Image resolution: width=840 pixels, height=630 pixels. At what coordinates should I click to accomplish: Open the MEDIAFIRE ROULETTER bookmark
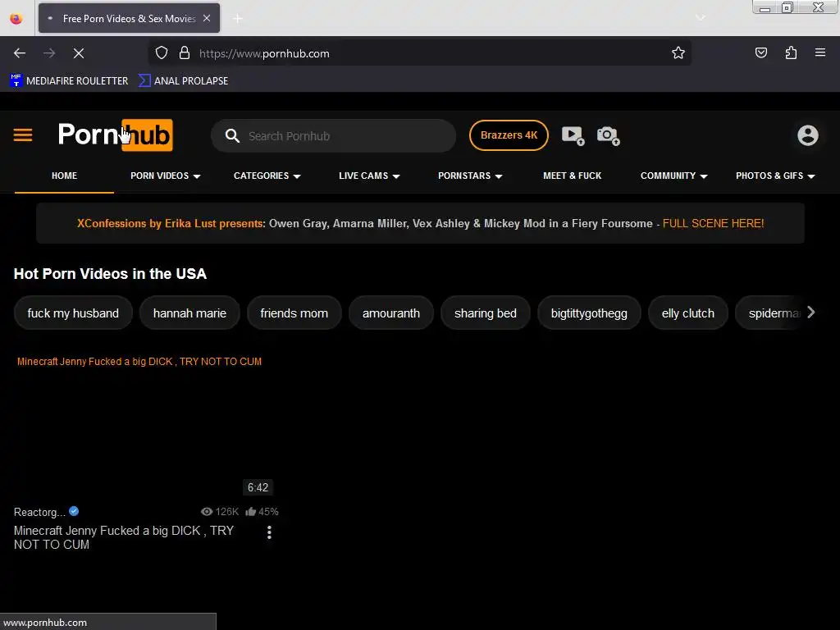[x=69, y=81]
